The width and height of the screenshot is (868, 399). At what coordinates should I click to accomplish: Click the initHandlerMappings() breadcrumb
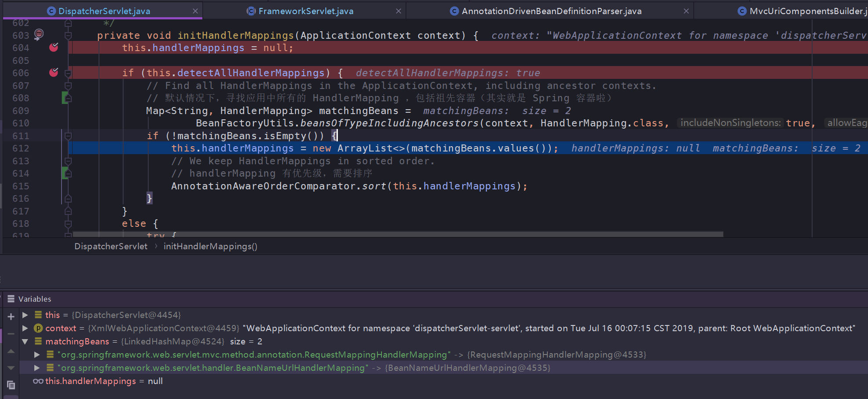[210, 246]
